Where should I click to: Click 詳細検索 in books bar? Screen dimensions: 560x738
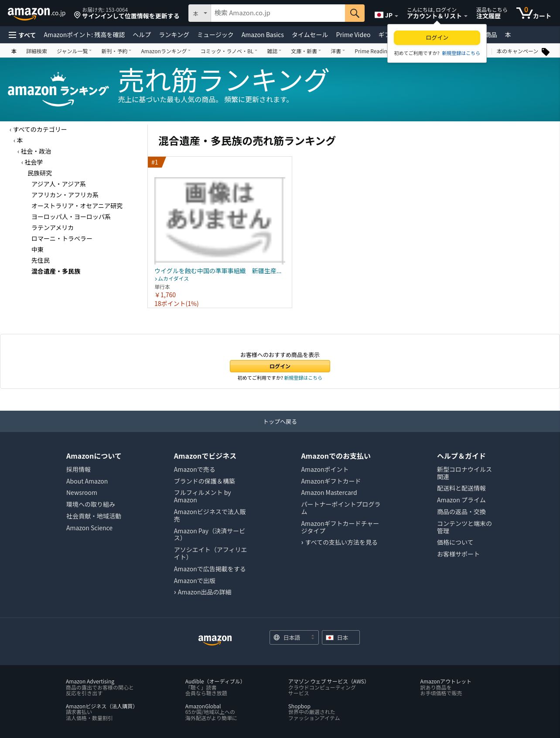[x=37, y=51]
